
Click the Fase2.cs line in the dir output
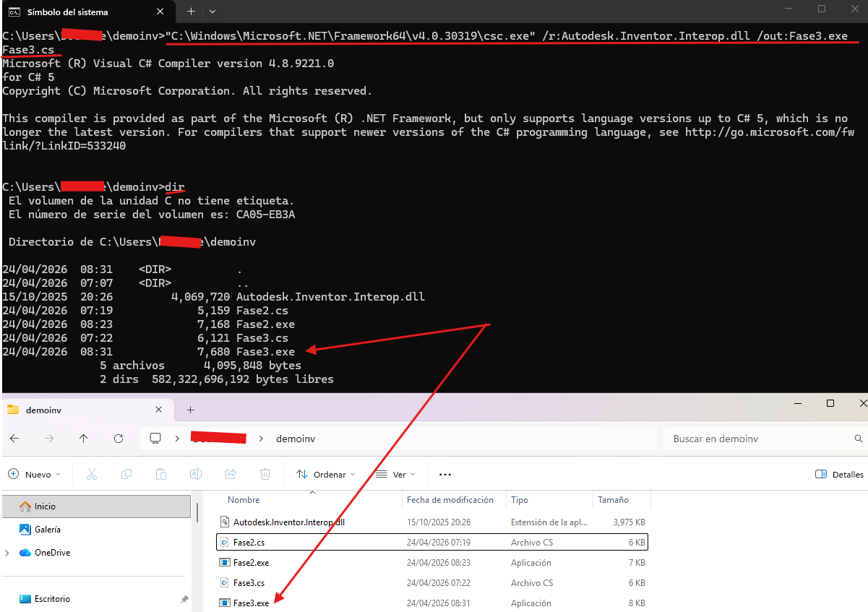tap(145, 311)
